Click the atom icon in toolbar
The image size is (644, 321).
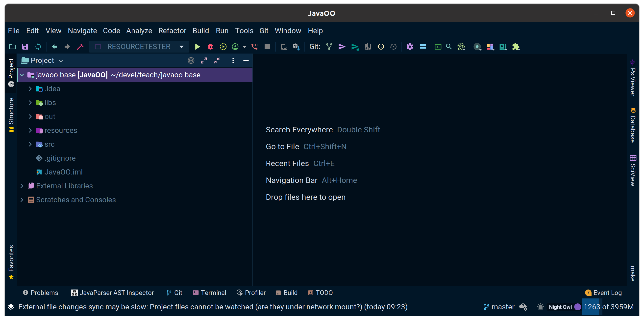(x=461, y=47)
